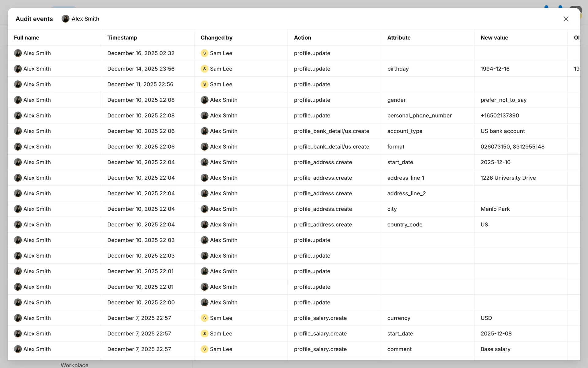588x368 pixels.
Task: Click the New value column header
Action: 494,38
